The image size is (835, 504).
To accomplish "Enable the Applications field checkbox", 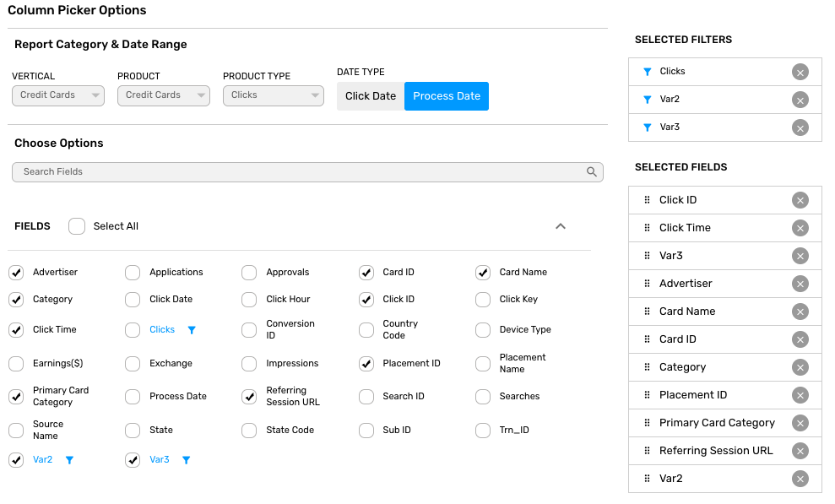I will pyautogui.click(x=133, y=273).
